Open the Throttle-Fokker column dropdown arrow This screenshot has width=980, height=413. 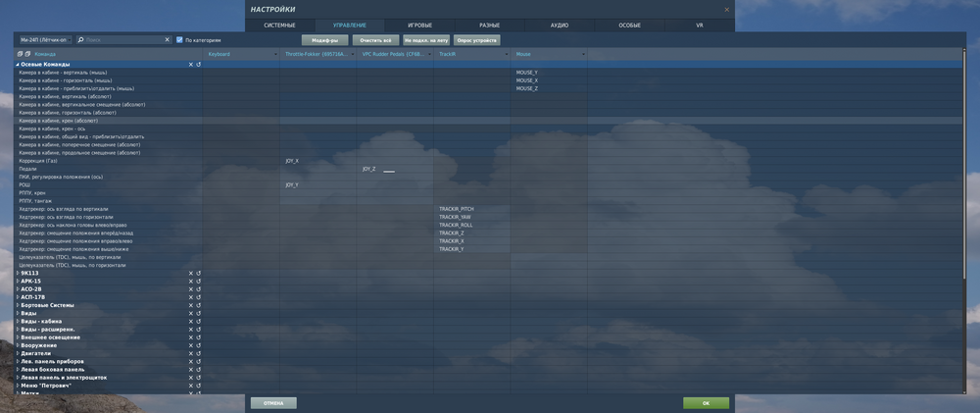tap(353, 54)
